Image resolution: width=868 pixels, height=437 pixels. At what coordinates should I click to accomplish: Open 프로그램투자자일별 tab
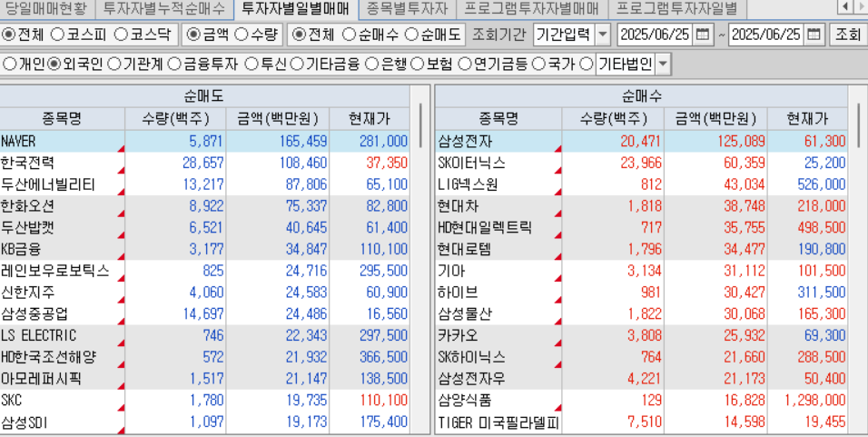676,8
